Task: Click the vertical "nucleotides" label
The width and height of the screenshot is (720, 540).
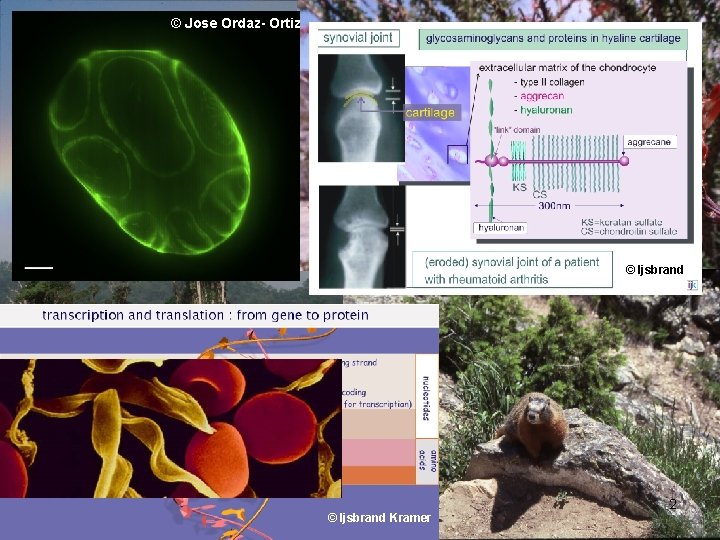Action: 426,398
